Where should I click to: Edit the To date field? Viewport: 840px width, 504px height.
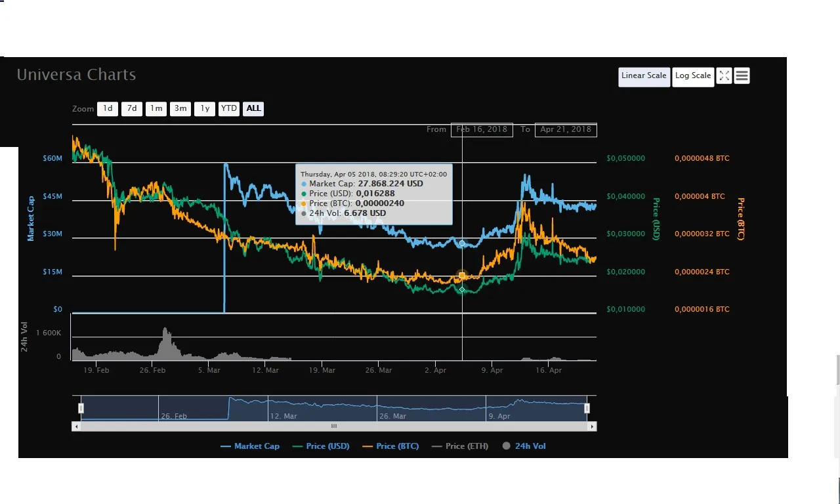click(x=566, y=129)
